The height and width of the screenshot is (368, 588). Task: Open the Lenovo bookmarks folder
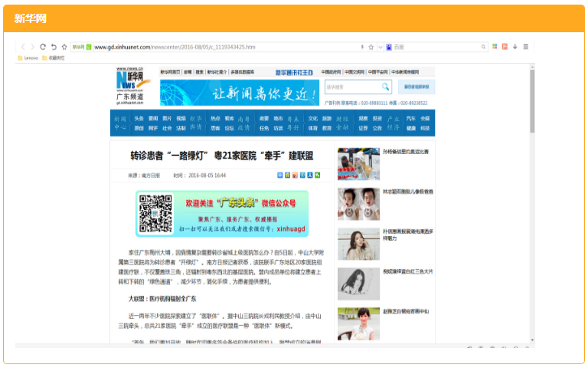(28, 58)
